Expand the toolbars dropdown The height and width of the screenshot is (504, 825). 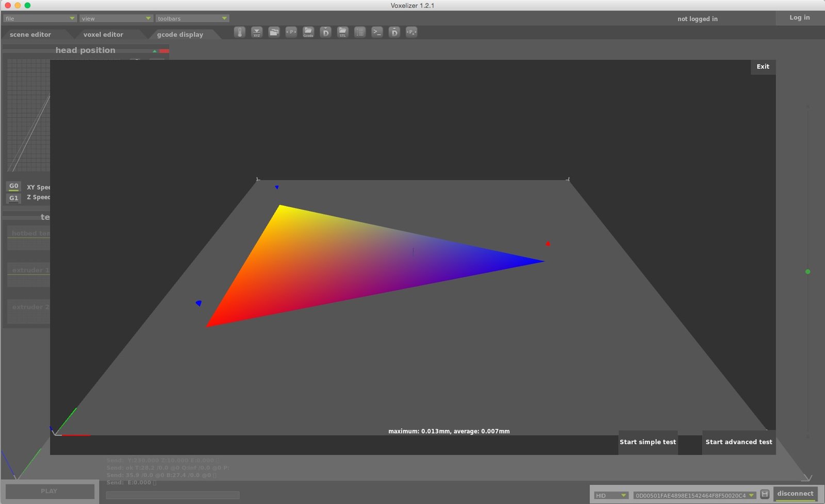(192, 19)
